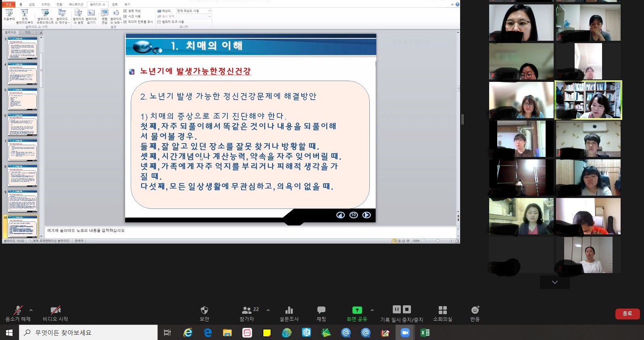Start video (비디오 시작) in Zoom
Image resolution: width=644 pixels, height=340 pixels.
click(55, 313)
